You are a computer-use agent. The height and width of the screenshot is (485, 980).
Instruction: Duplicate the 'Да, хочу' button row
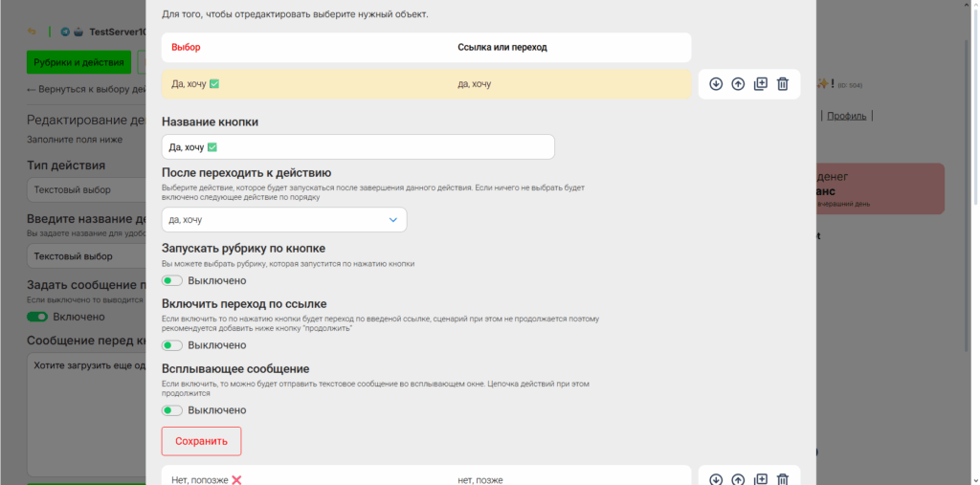[x=761, y=84]
